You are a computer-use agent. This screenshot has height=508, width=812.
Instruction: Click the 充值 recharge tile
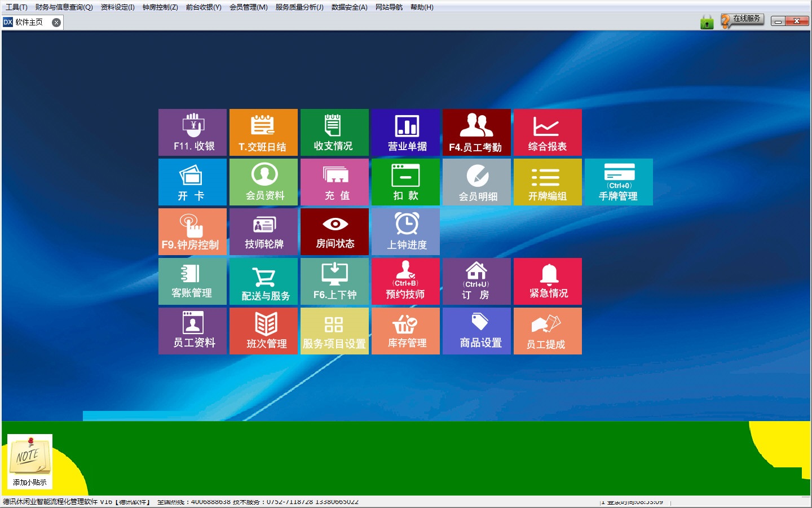coord(334,182)
